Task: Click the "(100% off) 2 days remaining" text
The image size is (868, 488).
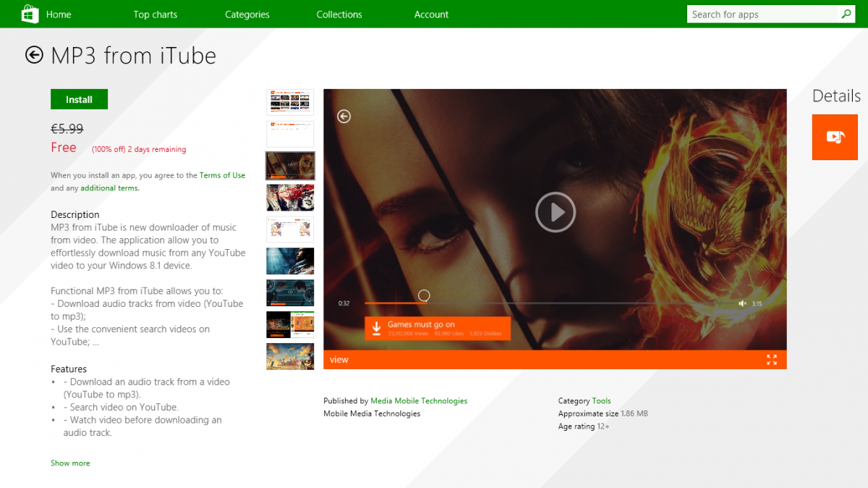Action: point(139,150)
